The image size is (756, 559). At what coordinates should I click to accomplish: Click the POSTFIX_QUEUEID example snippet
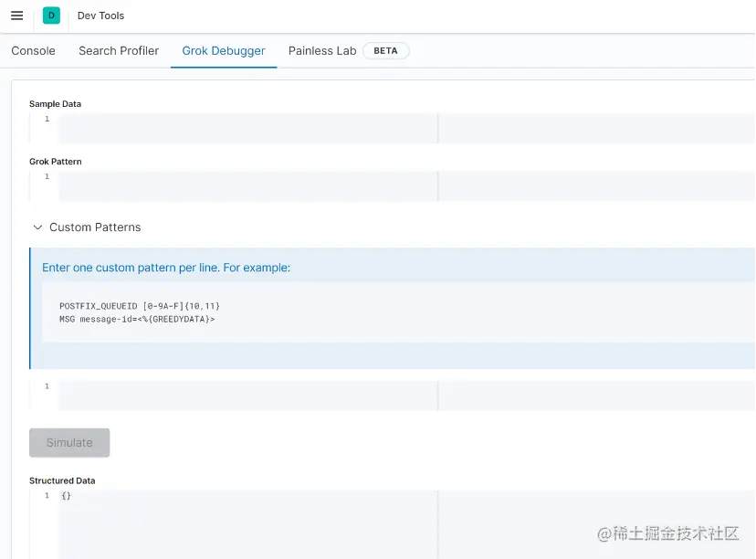tap(140, 307)
